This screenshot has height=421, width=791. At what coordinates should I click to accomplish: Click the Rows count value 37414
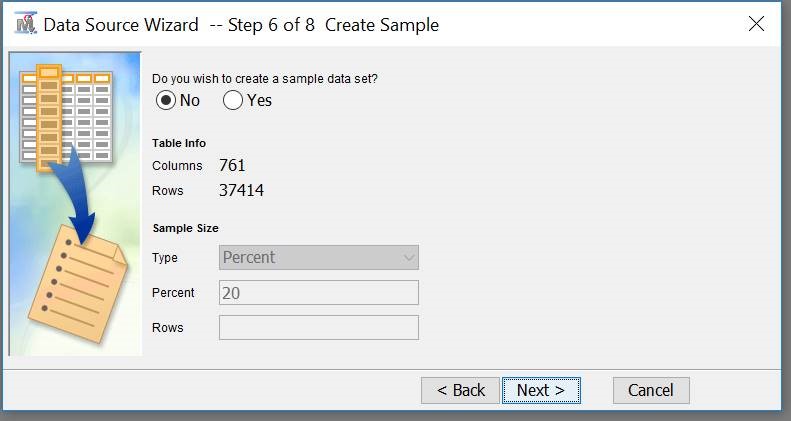241,190
